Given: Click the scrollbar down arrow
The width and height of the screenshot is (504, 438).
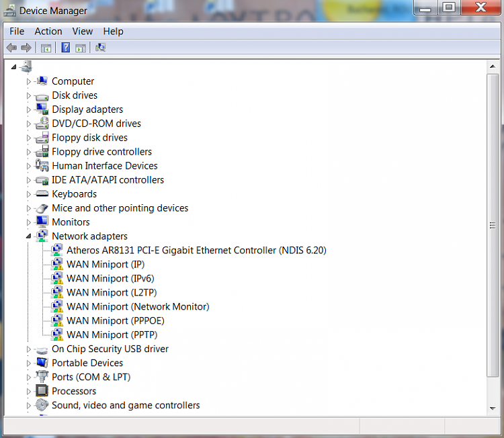Looking at the screenshot, I should point(493,408).
